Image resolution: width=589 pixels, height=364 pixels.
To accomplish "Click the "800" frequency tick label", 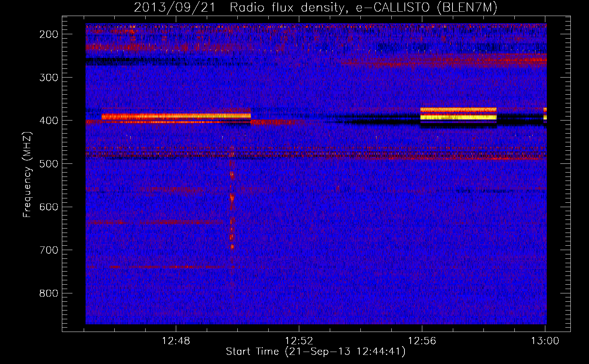I will [48, 293].
